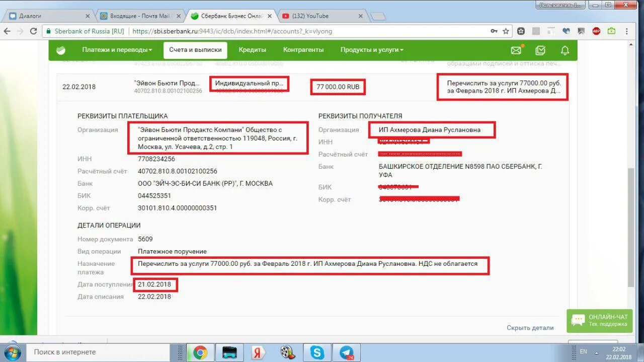Click document number 5609
This screenshot has height=362, width=644.
point(145,239)
